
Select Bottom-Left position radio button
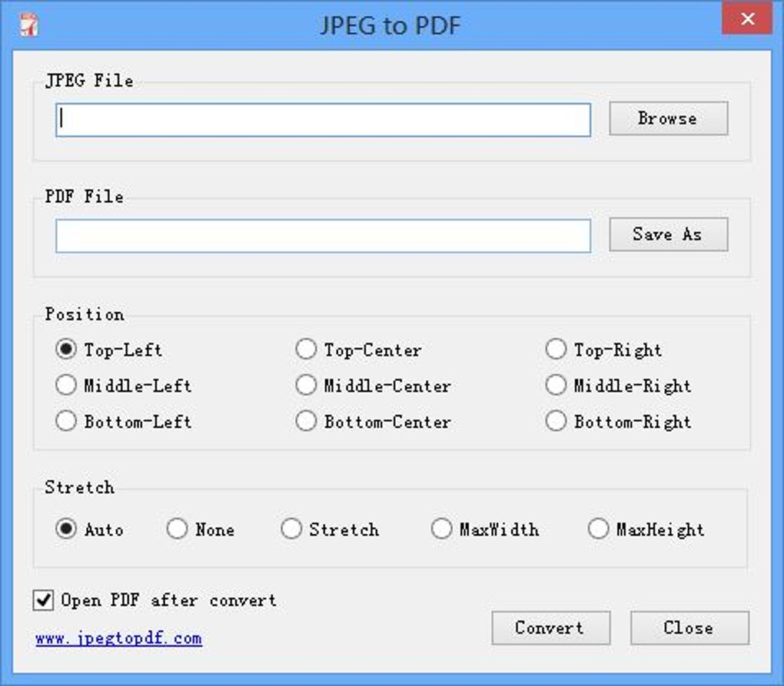coord(67,422)
